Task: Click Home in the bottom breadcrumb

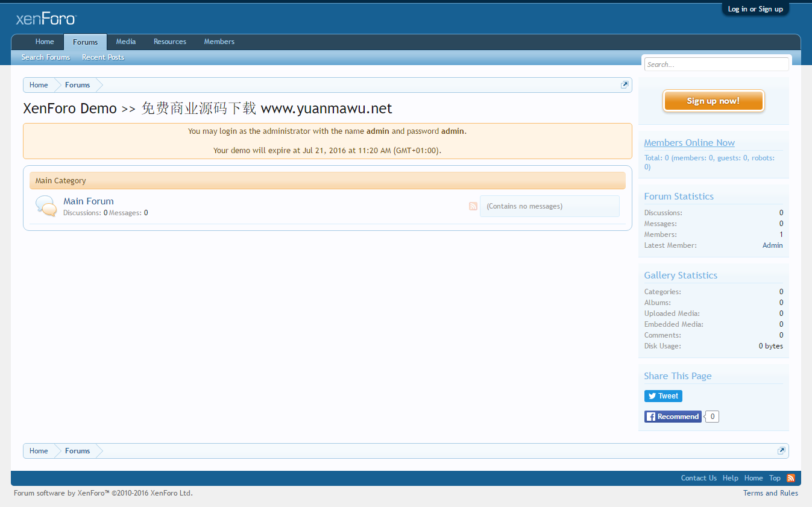Action: click(39, 451)
